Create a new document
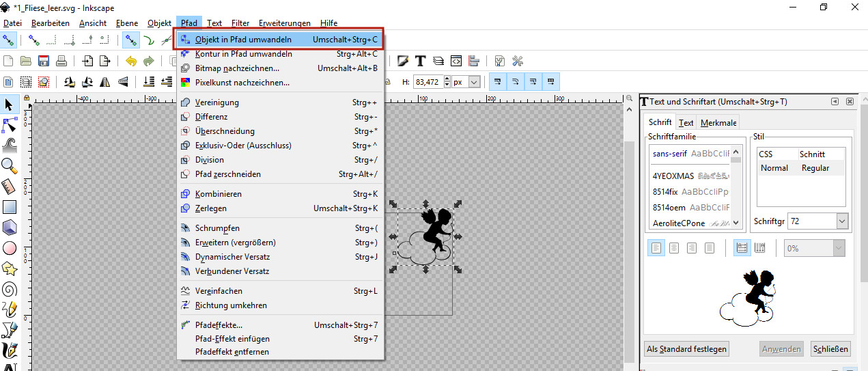The width and height of the screenshot is (868, 371). tap(8, 61)
